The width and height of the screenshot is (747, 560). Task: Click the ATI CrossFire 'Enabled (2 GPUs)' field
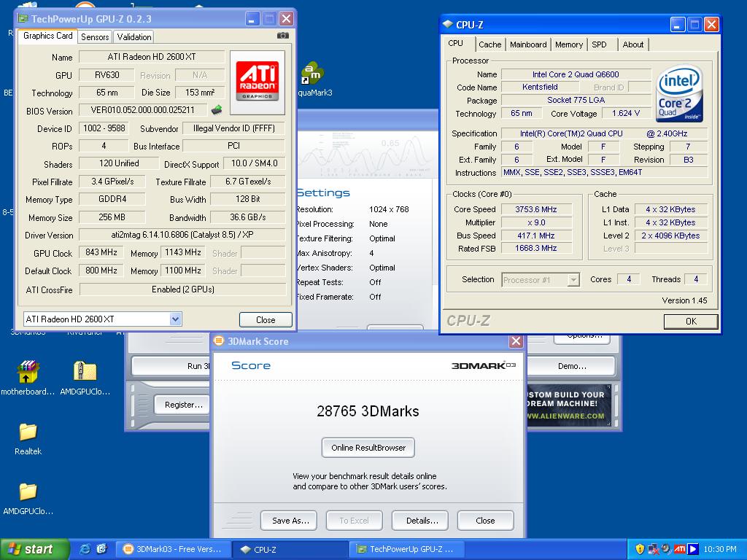[182, 289]
